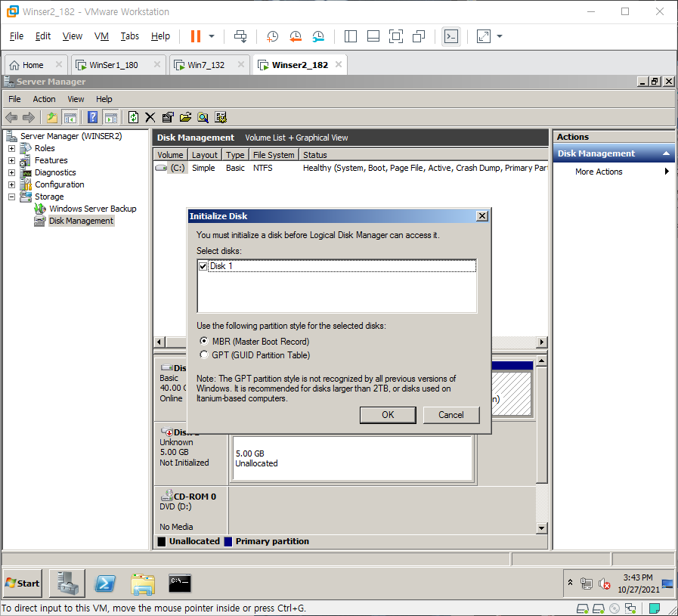Open the Properties toolbar icon

[x=168, y=117]
